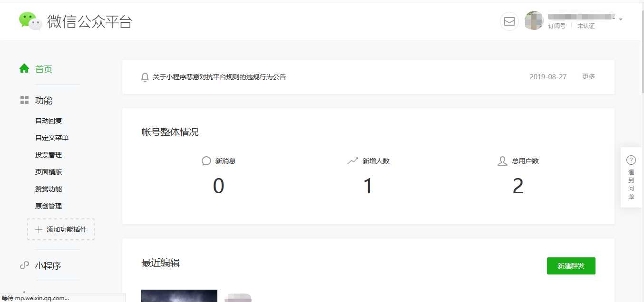Click the 总用户数 count 2
The width and height of the screenshot is (644, 302).
(x=518, y=186)
